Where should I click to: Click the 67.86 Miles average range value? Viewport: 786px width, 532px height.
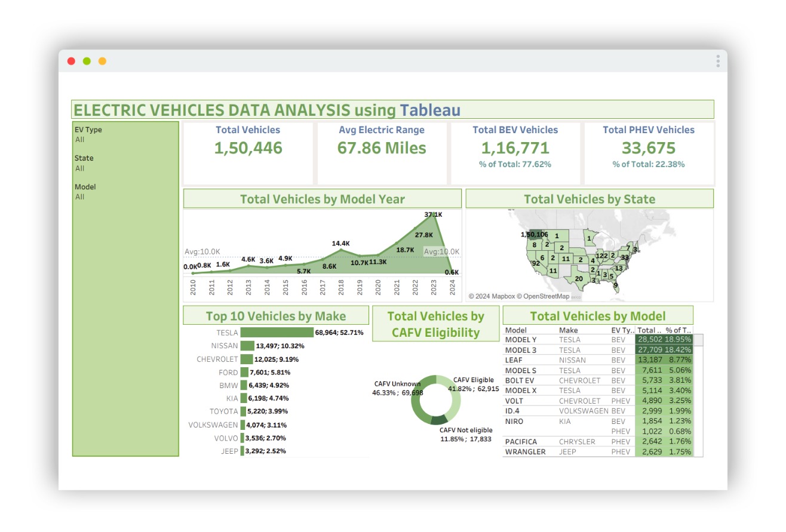click(382, 148)
